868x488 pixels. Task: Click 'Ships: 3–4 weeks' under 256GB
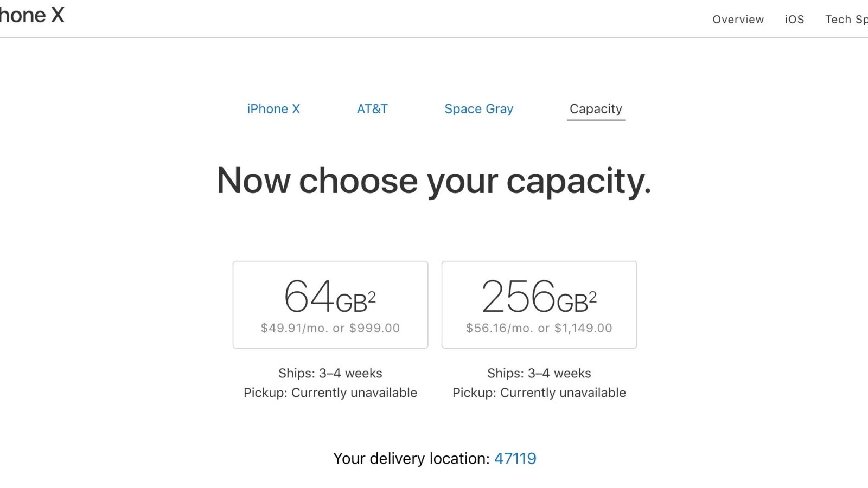pos(539,373)
